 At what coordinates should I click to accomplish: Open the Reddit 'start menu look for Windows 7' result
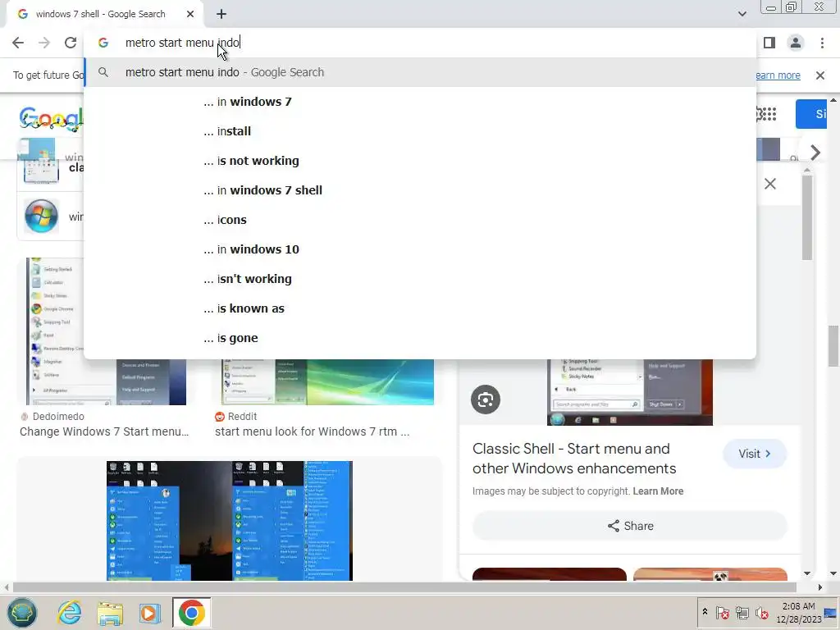(313, 431)
